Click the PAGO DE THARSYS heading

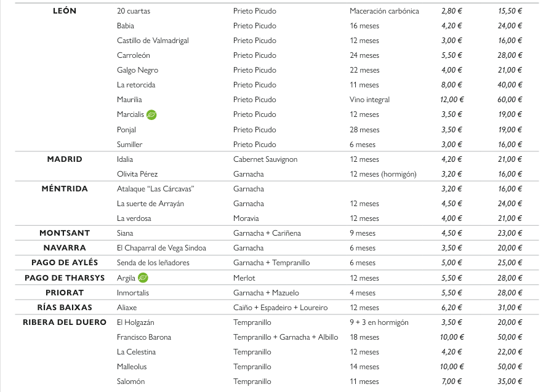point(65,278)
